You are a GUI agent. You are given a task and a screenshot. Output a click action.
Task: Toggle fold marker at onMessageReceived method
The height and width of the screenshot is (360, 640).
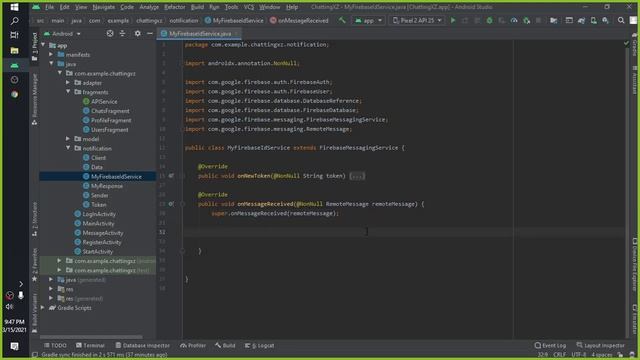pos(182,204)
